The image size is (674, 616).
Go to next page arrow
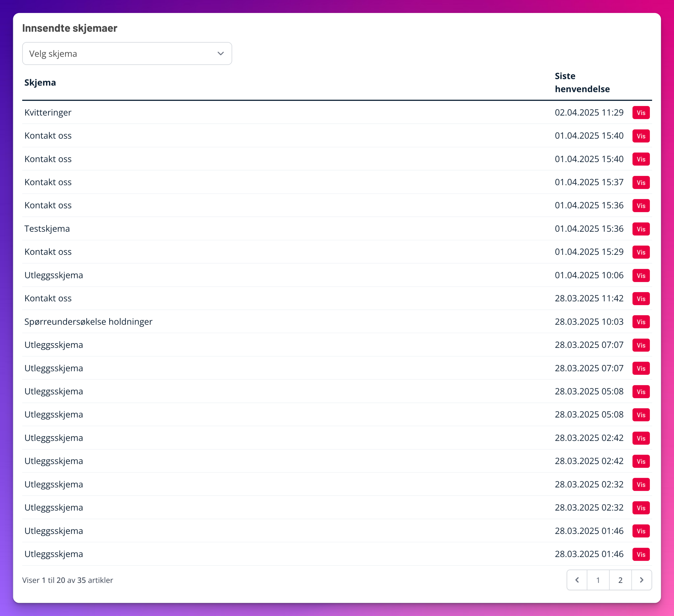(641, 580)
